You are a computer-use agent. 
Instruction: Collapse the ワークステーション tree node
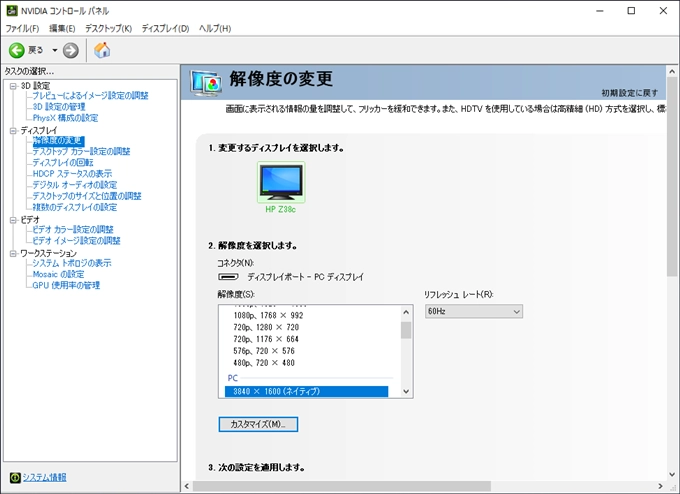(x=13, y=253)
